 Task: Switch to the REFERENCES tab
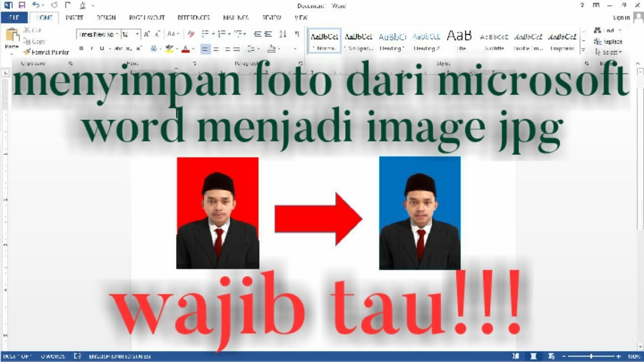coord(195,17)
